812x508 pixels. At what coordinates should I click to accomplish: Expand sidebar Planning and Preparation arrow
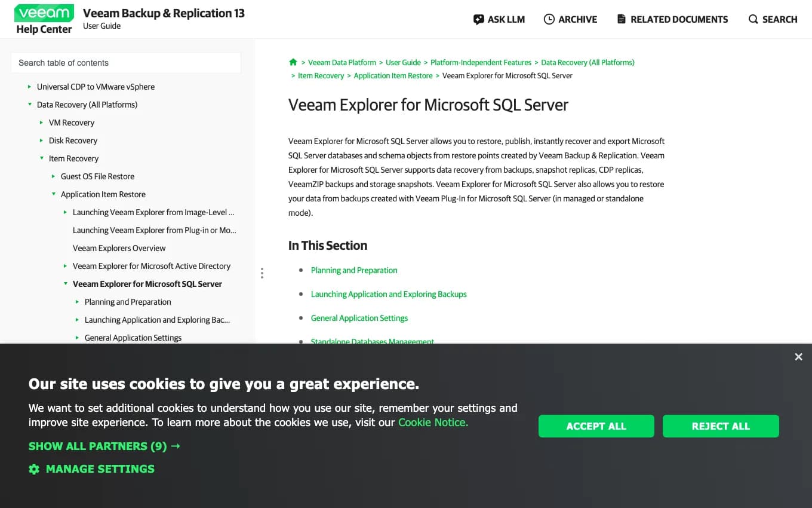(x=78, y=302)
